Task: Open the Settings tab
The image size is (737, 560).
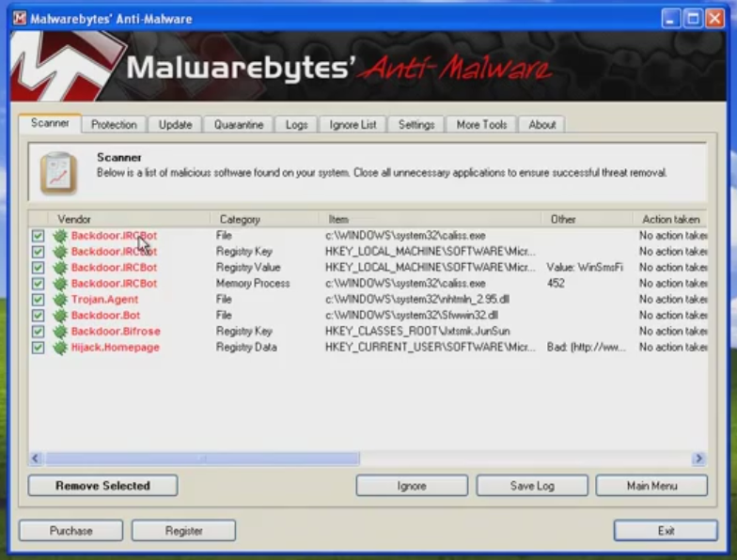Action: click(x=416, y=124)
